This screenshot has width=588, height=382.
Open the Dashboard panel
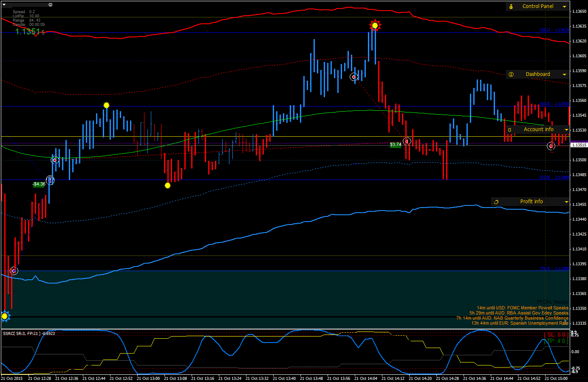coord(537,74)
